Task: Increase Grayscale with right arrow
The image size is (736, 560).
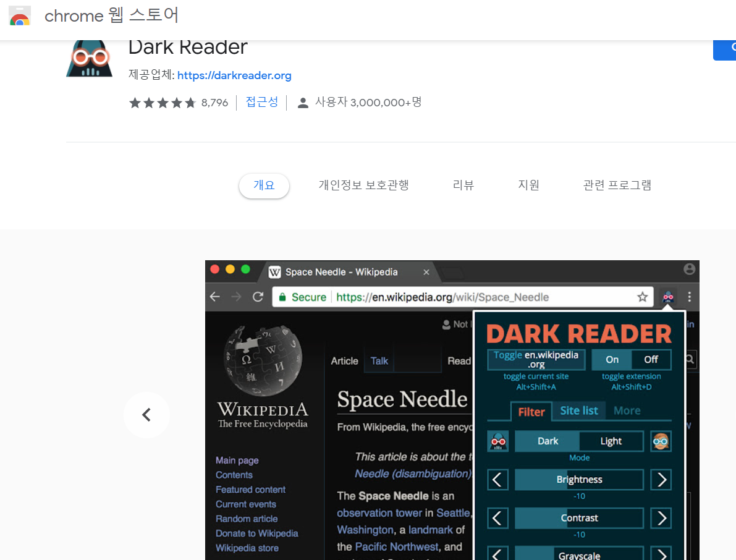Action: [661, 554]
